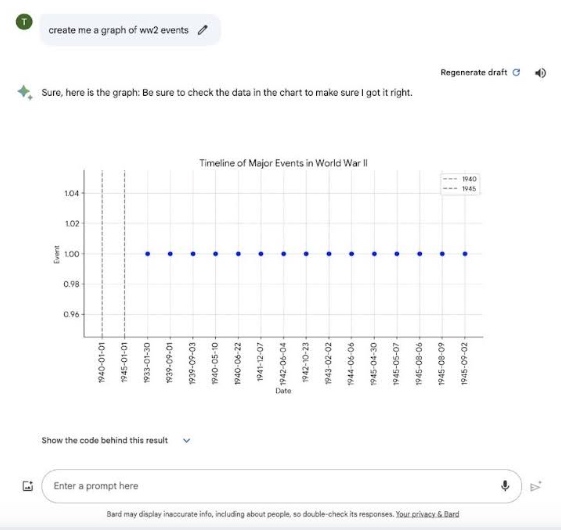
Task: Click the green T user avatar
Action: (24, 22)
